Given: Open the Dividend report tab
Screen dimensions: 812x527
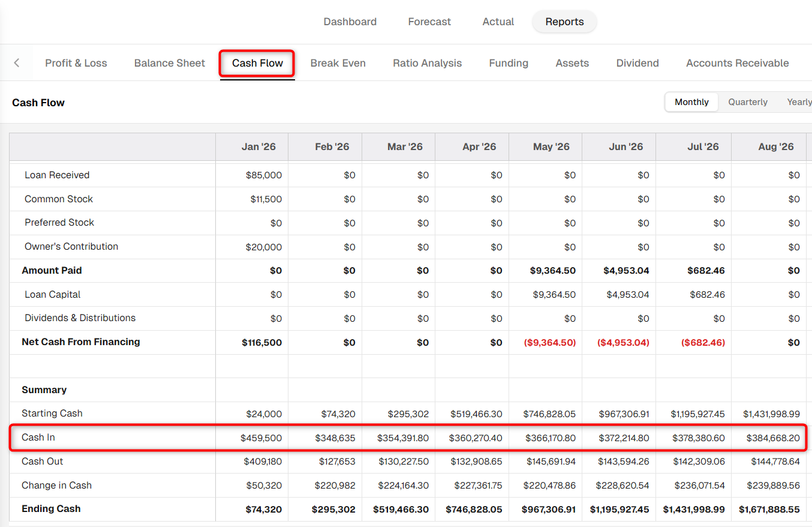Looking at the screenshot, I should (637, 63).
